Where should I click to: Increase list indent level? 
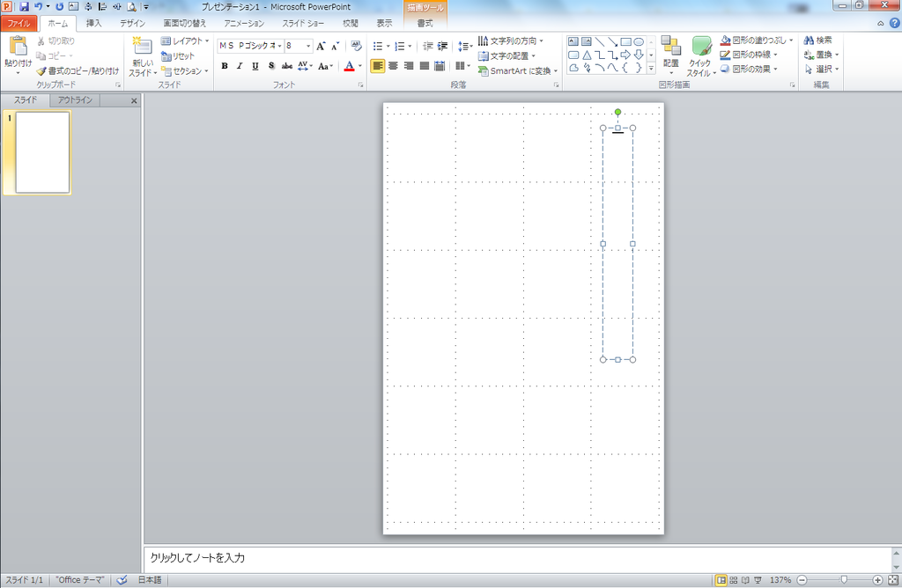pyautogui.click(x=442, y=46)
